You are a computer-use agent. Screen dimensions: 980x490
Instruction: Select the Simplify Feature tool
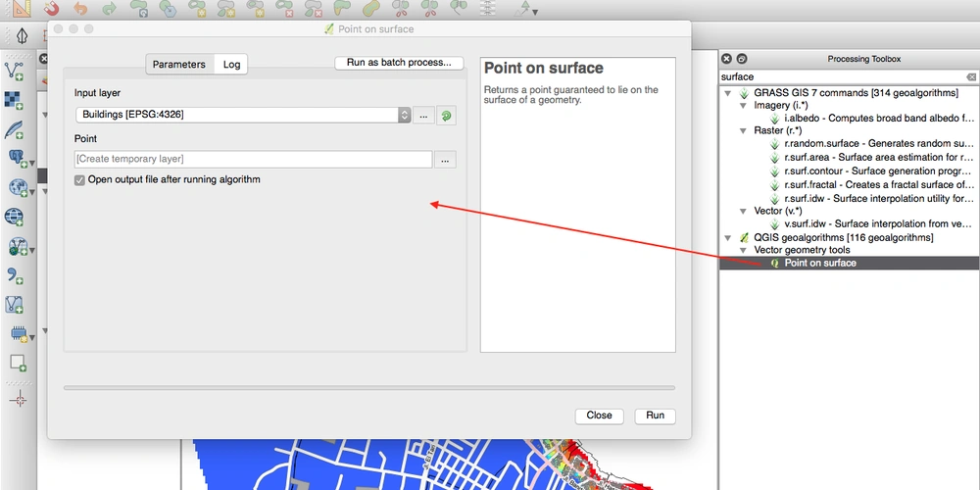(168, 8)
